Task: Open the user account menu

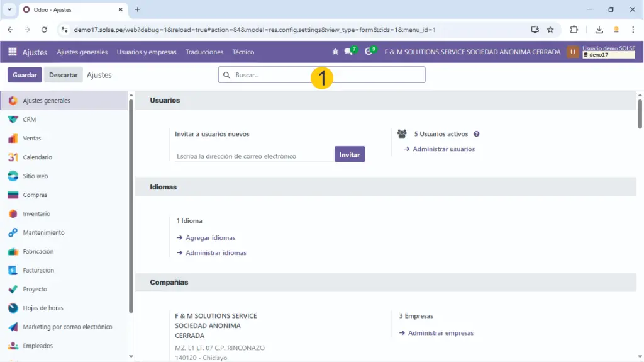Action: click(601, 52)
